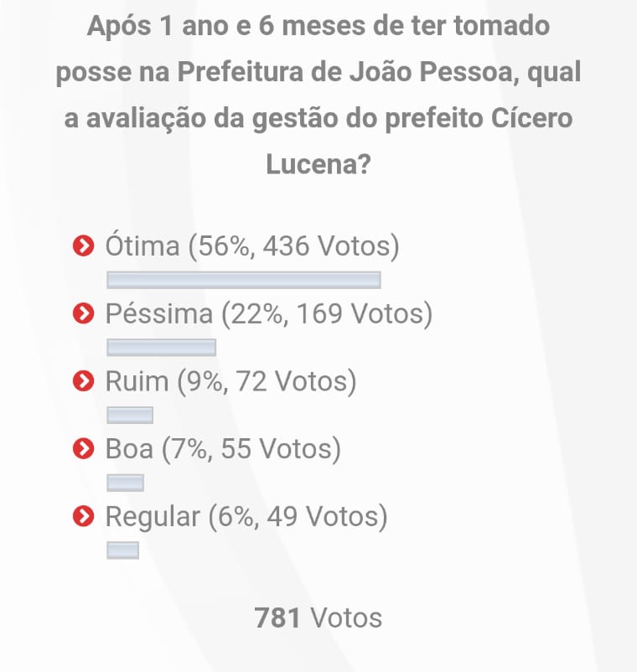Select the Regular (6%, 49 Votos) option
Image resolution: width=637 pixels, height=672 pixels.
(x=246, y=517)
